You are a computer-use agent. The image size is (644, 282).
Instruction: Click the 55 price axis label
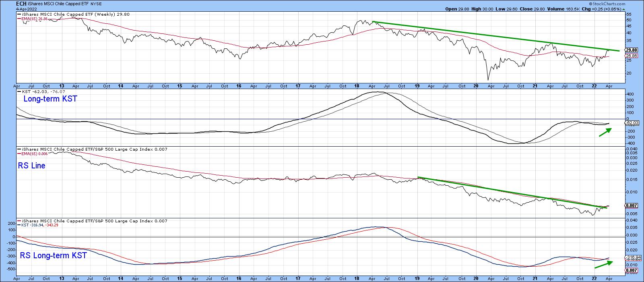(628, 15)
